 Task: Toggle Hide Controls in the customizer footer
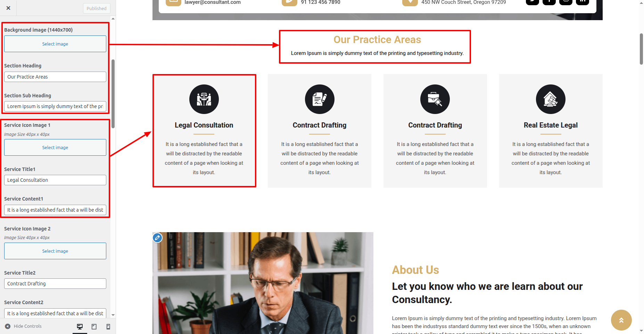pos(23,326)
